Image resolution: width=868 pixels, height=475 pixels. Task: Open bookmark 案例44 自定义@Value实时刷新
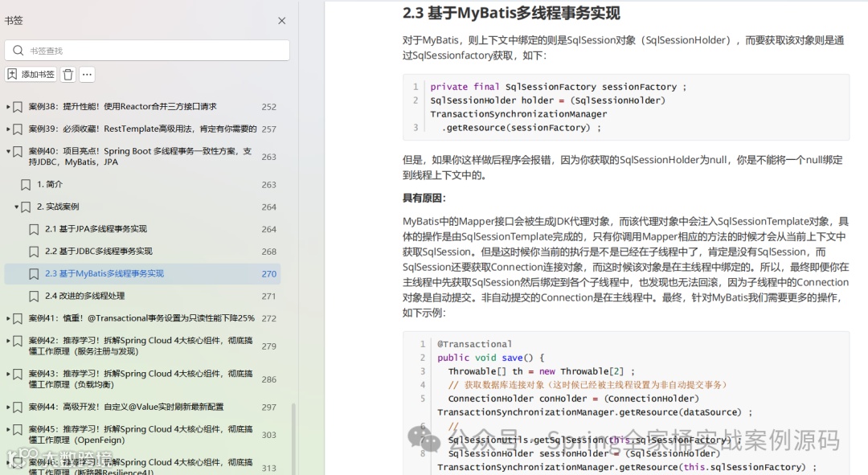(125, 407)
